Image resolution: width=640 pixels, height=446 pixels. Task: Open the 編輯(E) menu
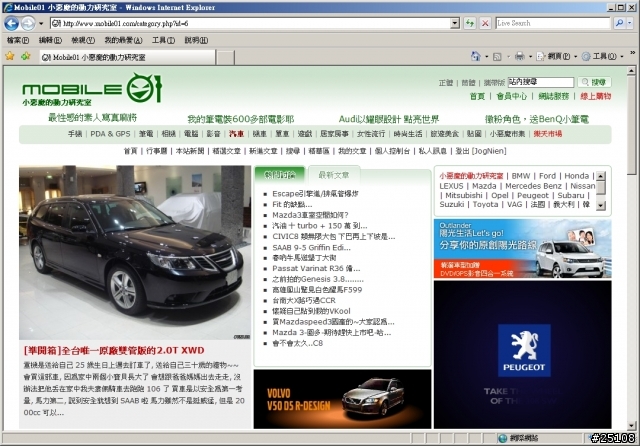click(50, 40)
